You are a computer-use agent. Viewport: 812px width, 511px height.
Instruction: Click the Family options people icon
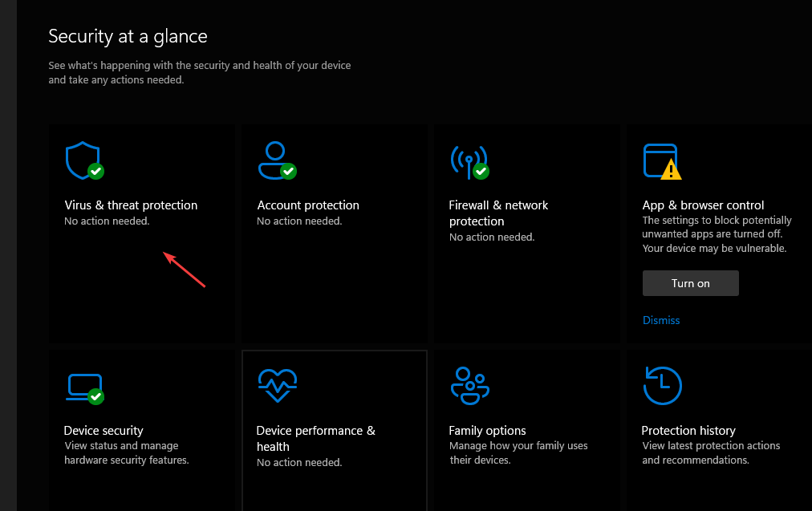(469, 386)
